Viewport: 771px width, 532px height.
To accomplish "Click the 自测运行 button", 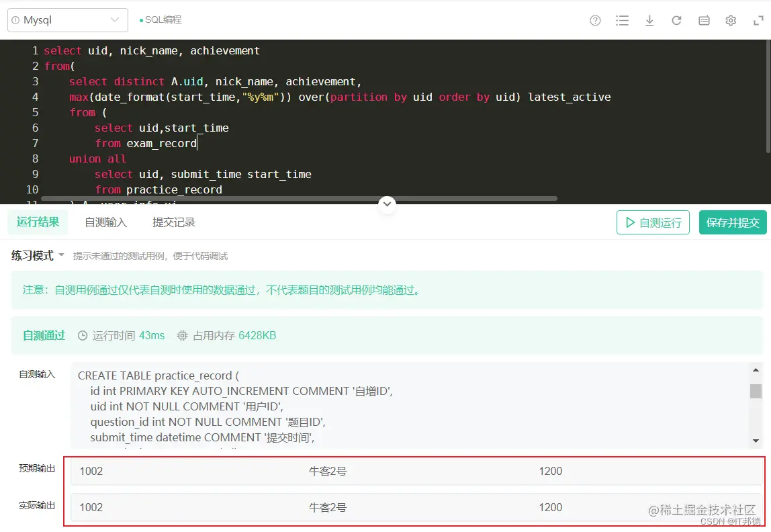I will [x=653, y=223].
